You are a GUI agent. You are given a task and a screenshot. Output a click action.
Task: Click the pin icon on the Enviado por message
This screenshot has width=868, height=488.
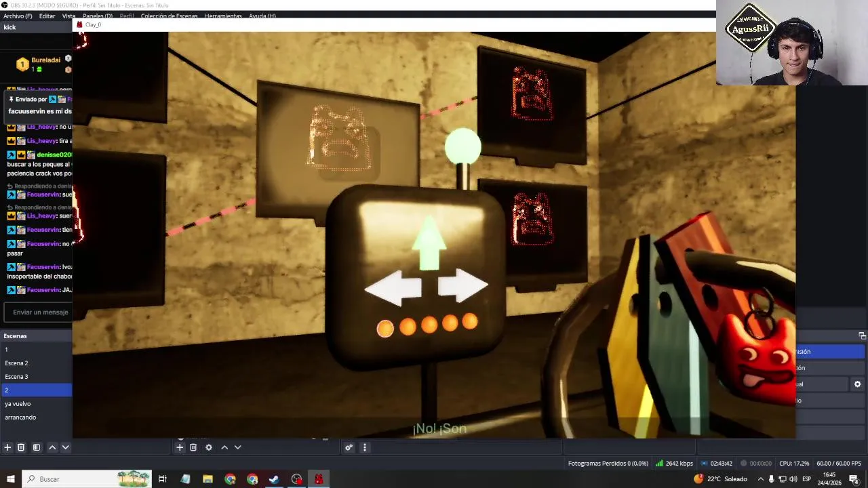pos(11,99)
